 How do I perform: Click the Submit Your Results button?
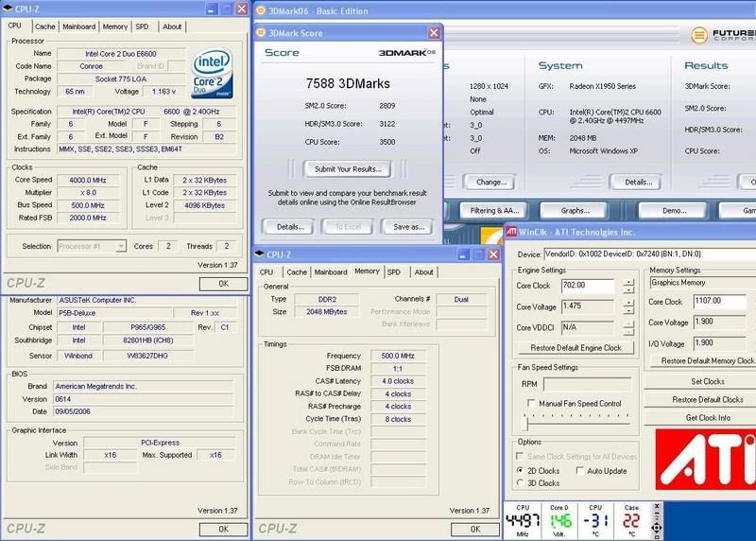(347, 169)
